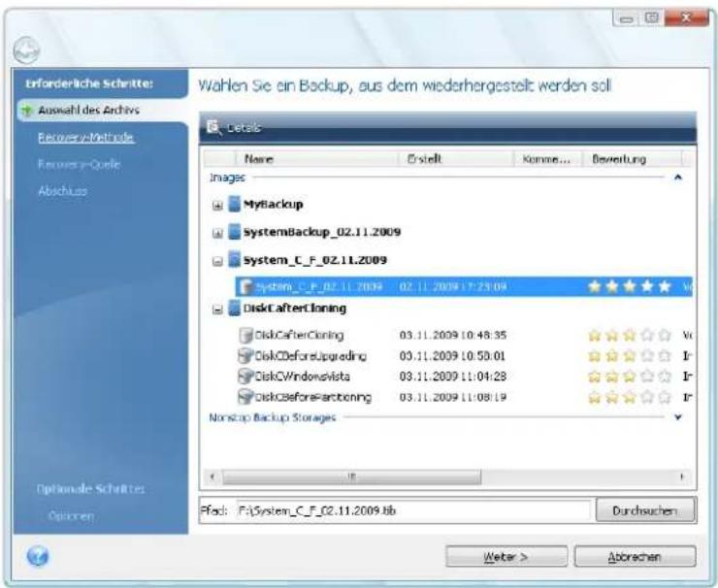Image resolution: width=718 pixels, height=588 pixels.
Task: Sort by the Erstellt column header
Action: (456, 159)
